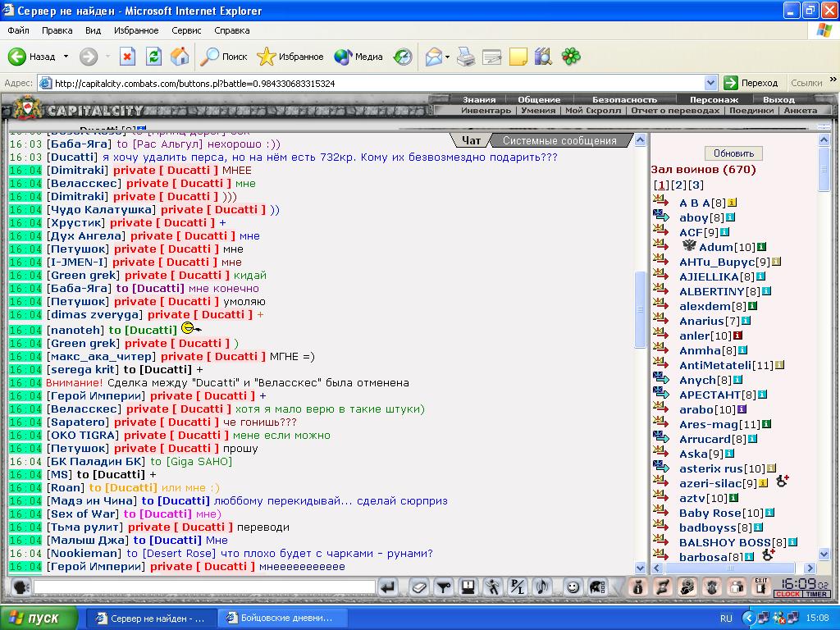Open the Избранное menu in menu bar
The width and height of the screenshot is (840, 630).
pos(136,30)
